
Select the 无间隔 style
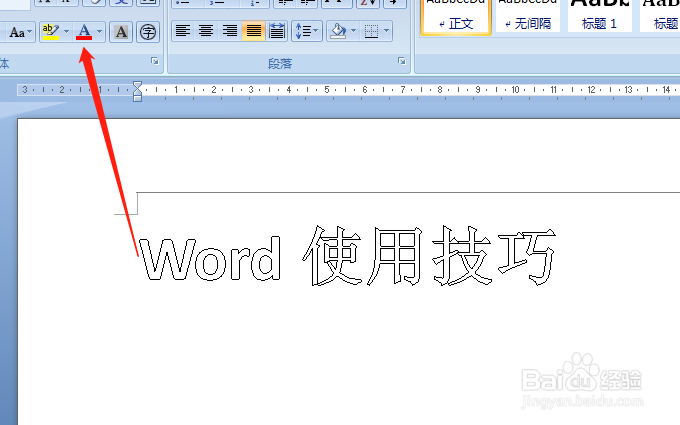coord(527,16)
